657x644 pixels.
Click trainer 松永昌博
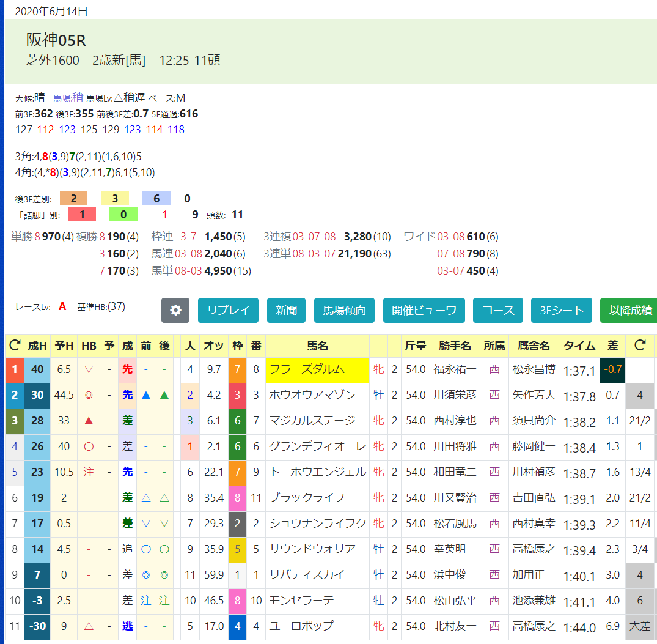(x=534, y=369)
